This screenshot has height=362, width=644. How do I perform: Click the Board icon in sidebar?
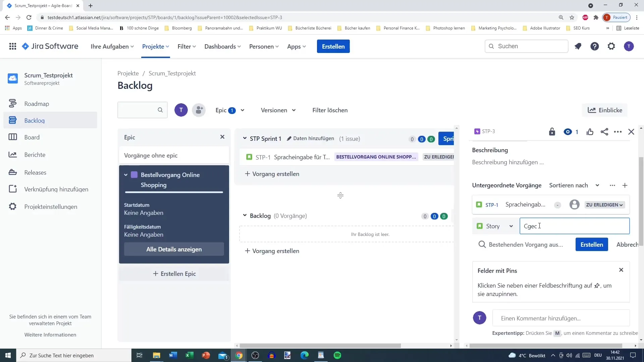tap(12, 137)
